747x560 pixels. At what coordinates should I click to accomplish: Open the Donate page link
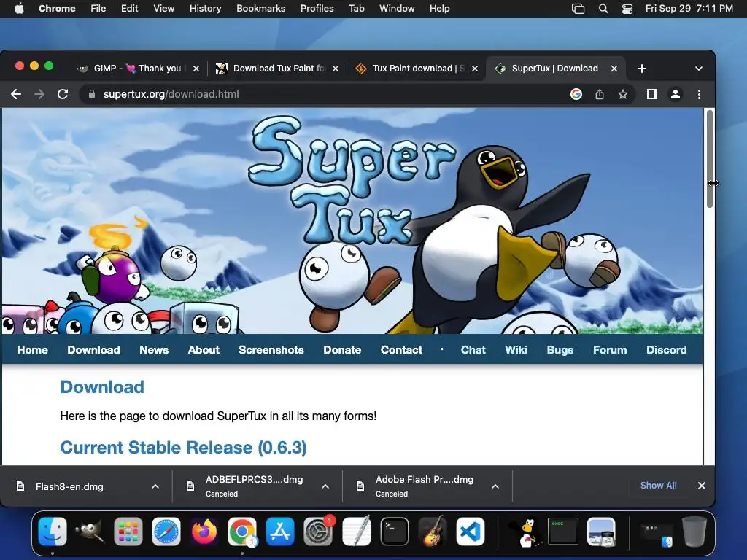[342, 350]
